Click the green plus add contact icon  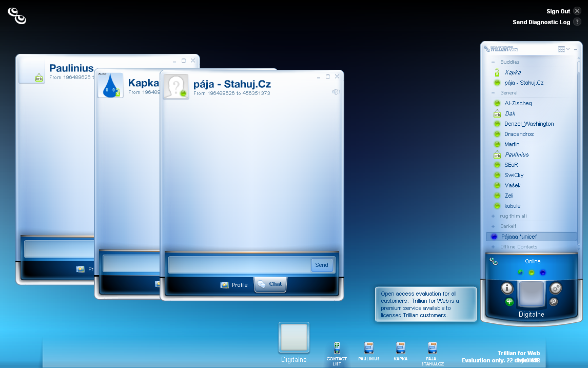[509, 302]
